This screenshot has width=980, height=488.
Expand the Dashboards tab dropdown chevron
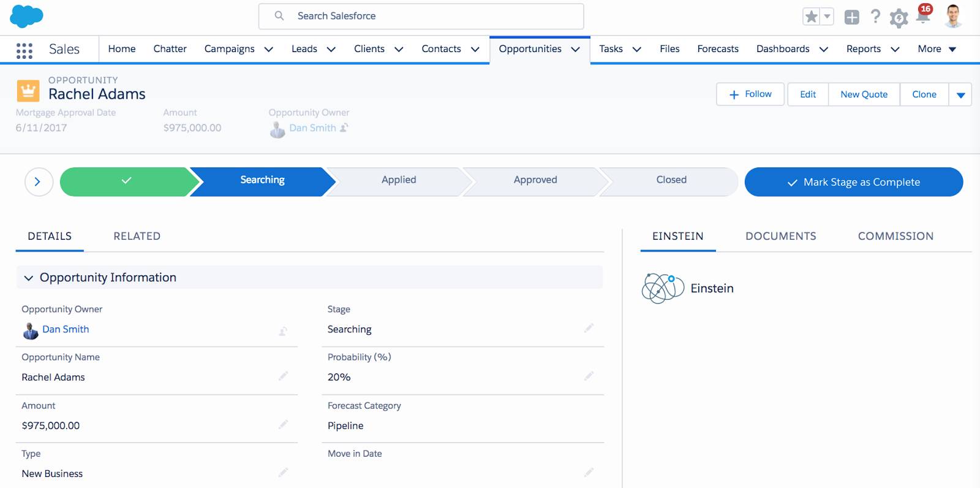[823, 50]
